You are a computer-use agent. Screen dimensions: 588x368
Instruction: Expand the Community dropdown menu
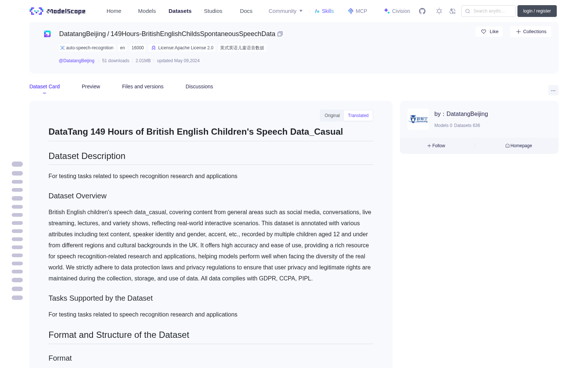pyautogui.click(x=286, y=11)
